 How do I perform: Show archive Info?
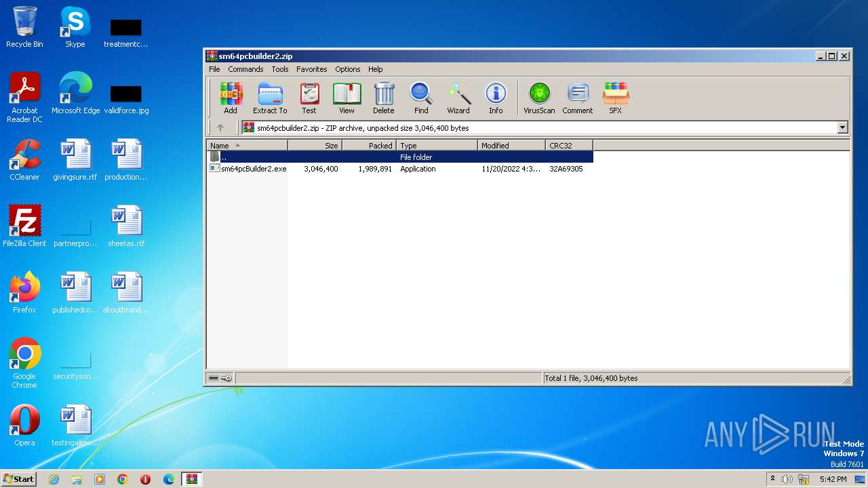pos(496,98)
